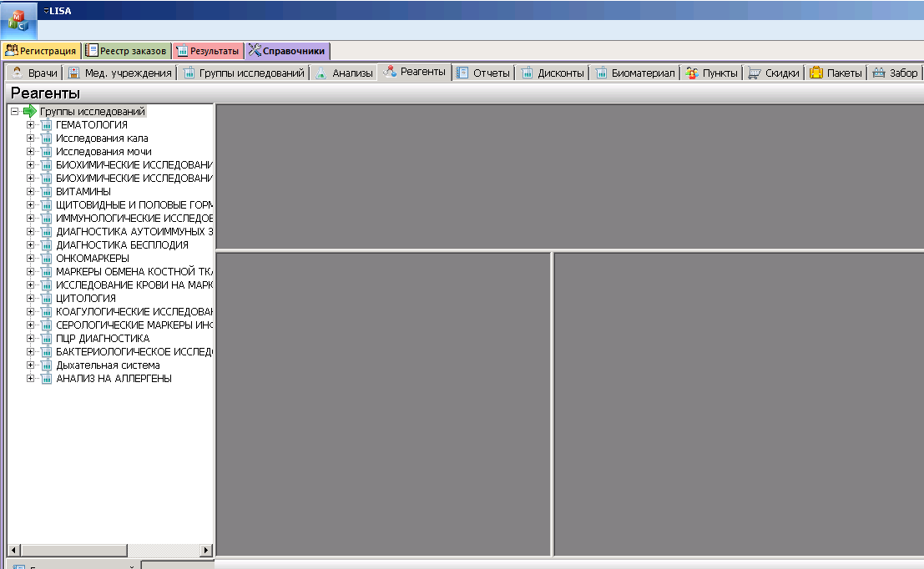
Task: Select ПЦР ДИАГНОСТИКА in the tree
Action: [x=103, y=338]
